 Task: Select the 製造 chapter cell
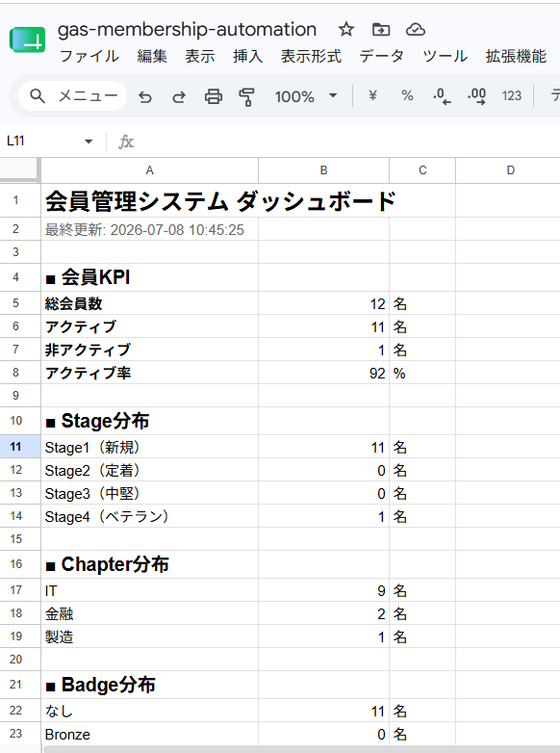coord(150,636)
